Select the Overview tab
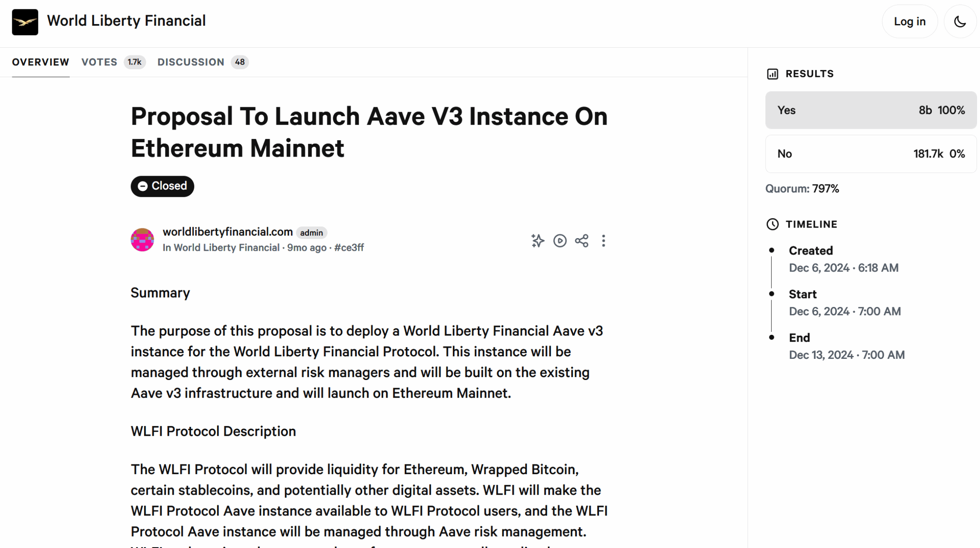The image size is (980, 548). [x=41, y=62]
